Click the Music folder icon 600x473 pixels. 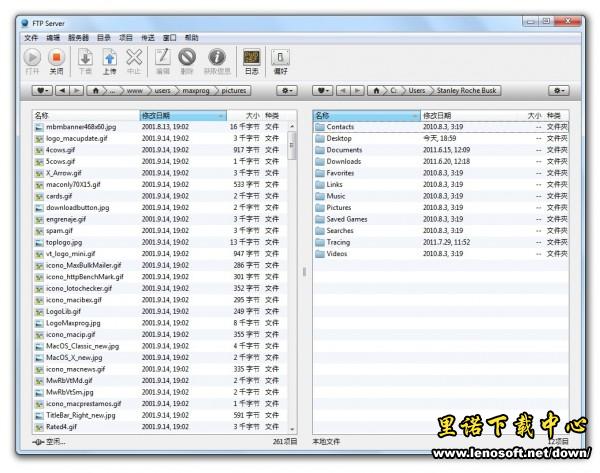(x=320, y=196)
